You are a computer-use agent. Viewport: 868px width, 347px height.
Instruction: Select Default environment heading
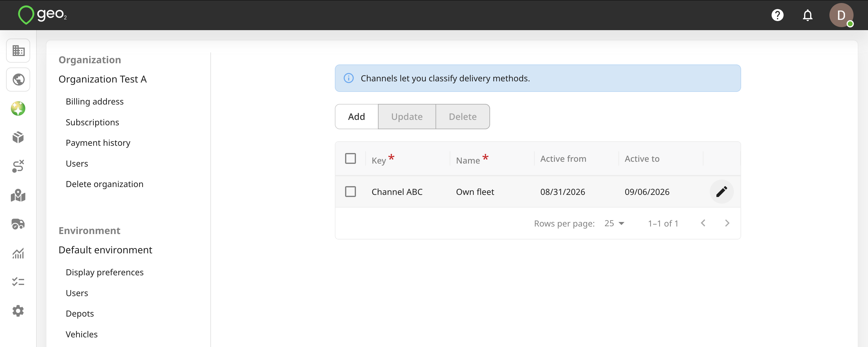(x=105, y=250)
